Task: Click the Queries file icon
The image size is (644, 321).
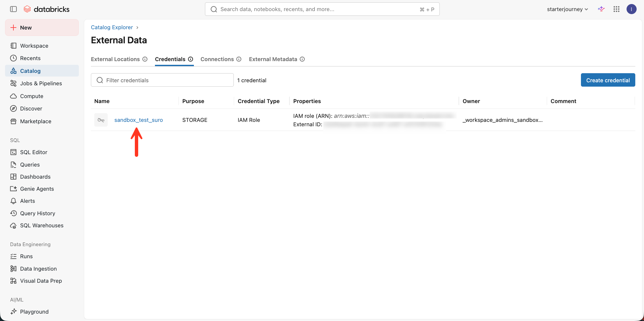Action: click(13, 165)
